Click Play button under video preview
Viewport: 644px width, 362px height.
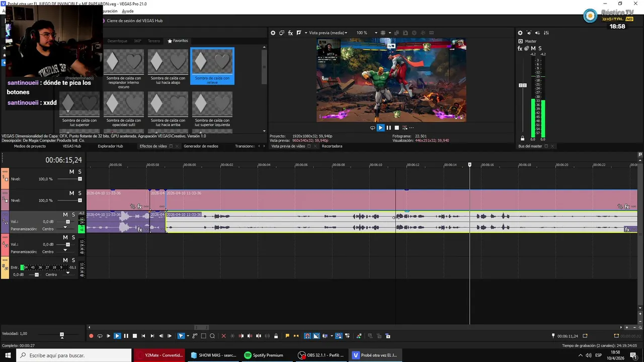380,128
